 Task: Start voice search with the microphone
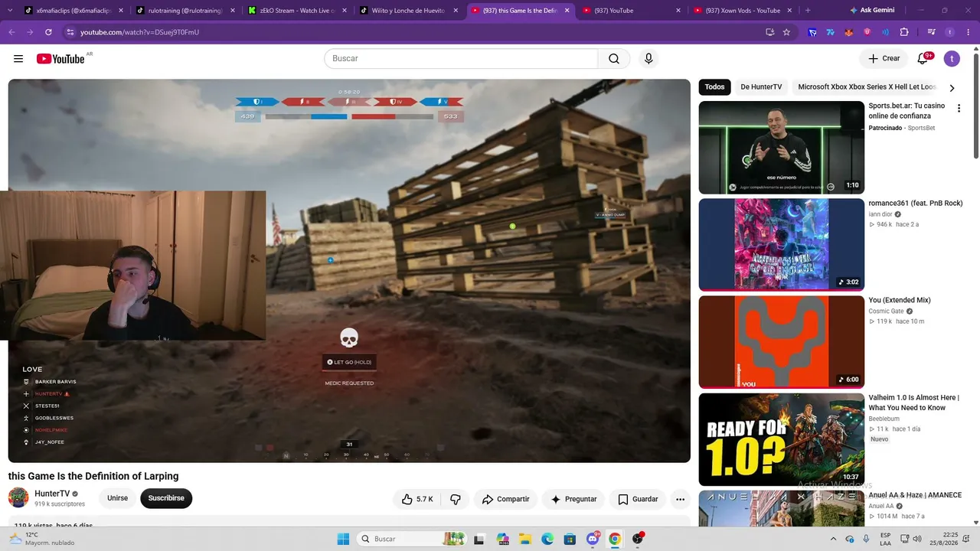[648, 59]
